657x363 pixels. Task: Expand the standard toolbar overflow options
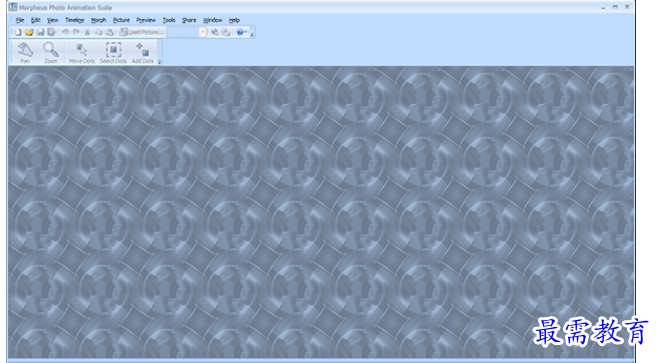[x=252, y=34]
